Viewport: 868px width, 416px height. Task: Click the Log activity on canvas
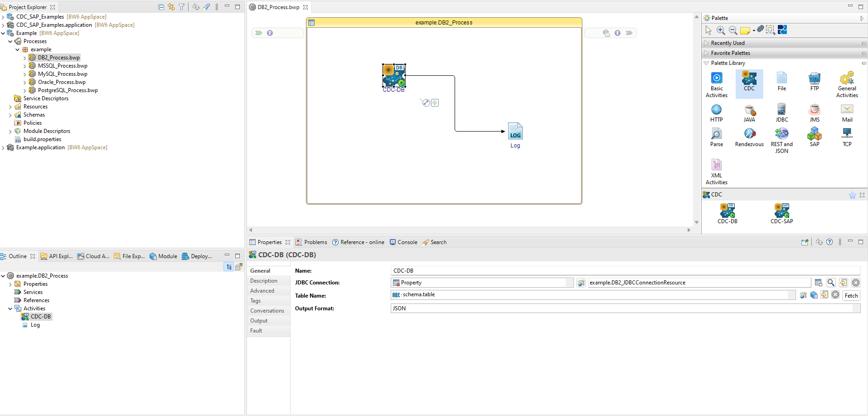515,132
